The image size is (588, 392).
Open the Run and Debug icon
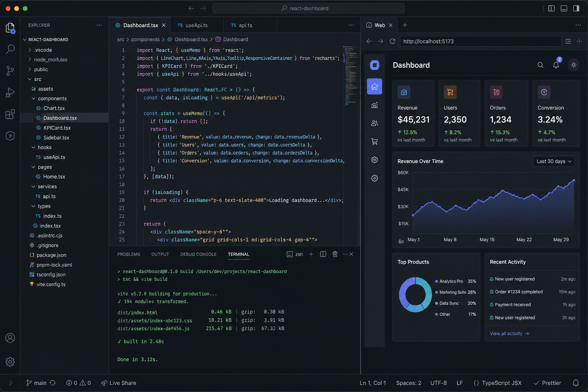[x=10, y=92]
